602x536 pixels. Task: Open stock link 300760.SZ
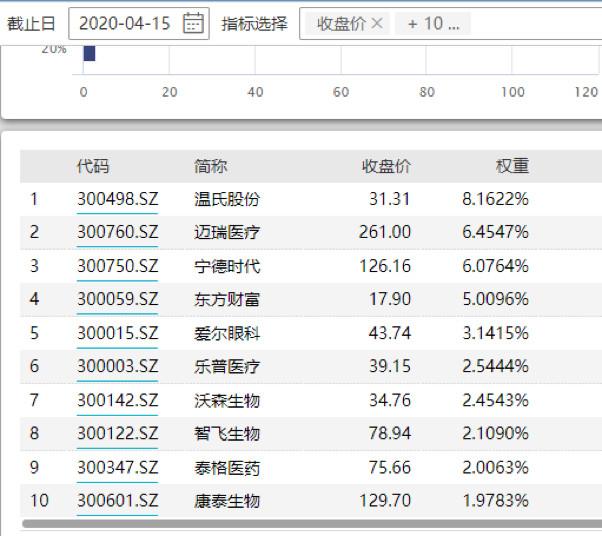tap(117, 232)
